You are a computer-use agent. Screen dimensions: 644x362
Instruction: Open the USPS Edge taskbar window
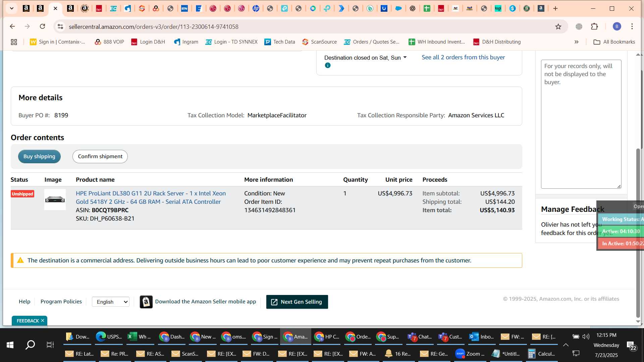(109, 337)
